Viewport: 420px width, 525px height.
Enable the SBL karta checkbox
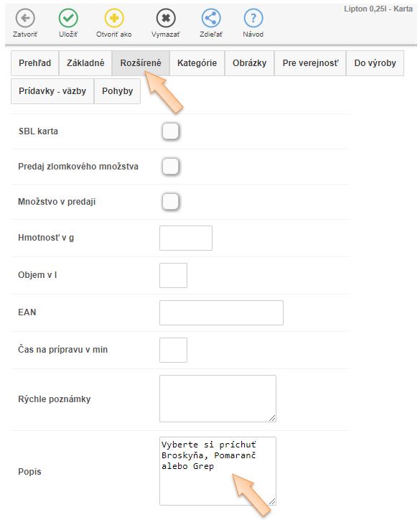pos(171,131)
